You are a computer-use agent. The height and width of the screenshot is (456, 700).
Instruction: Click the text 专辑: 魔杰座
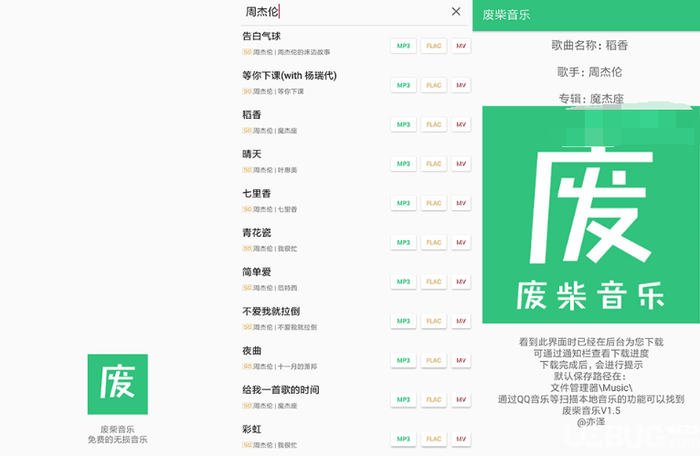pyautogui.click(x=591, y=99)
